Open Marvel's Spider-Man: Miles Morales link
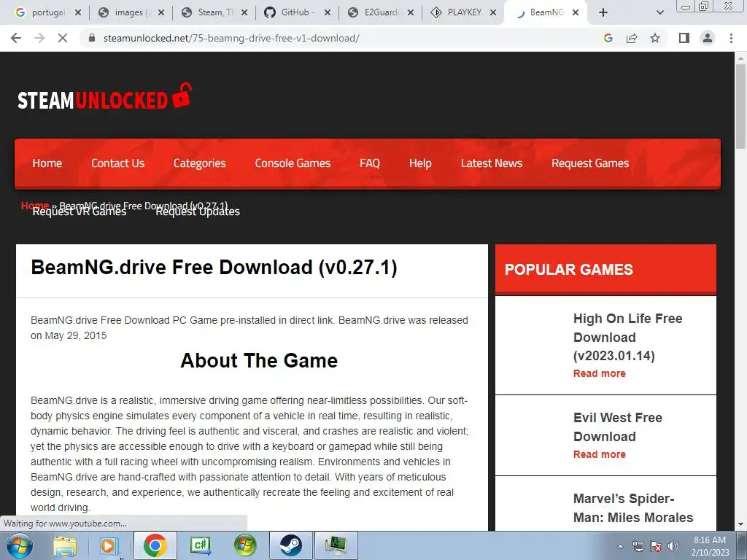The image size is (747, 560). coord(633,508)
